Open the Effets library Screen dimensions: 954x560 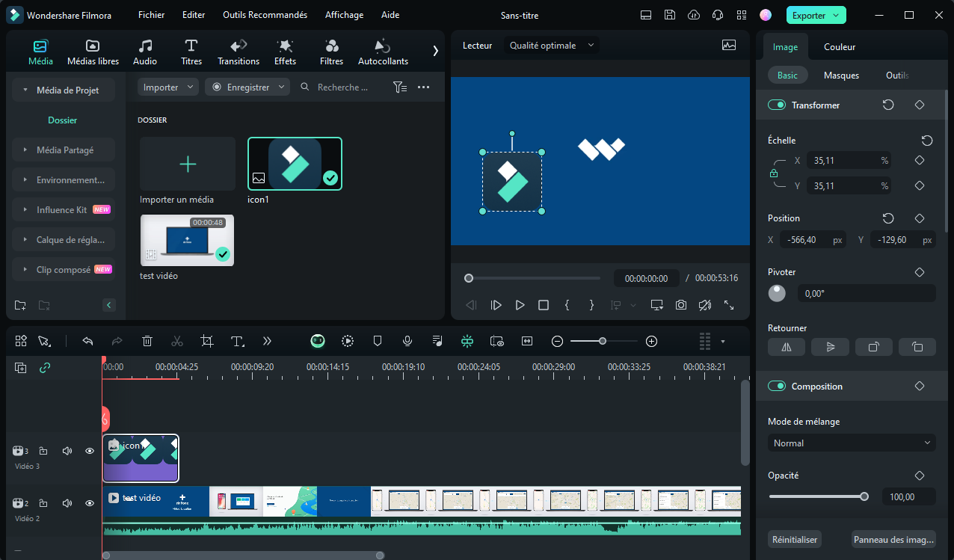(285, 52)
